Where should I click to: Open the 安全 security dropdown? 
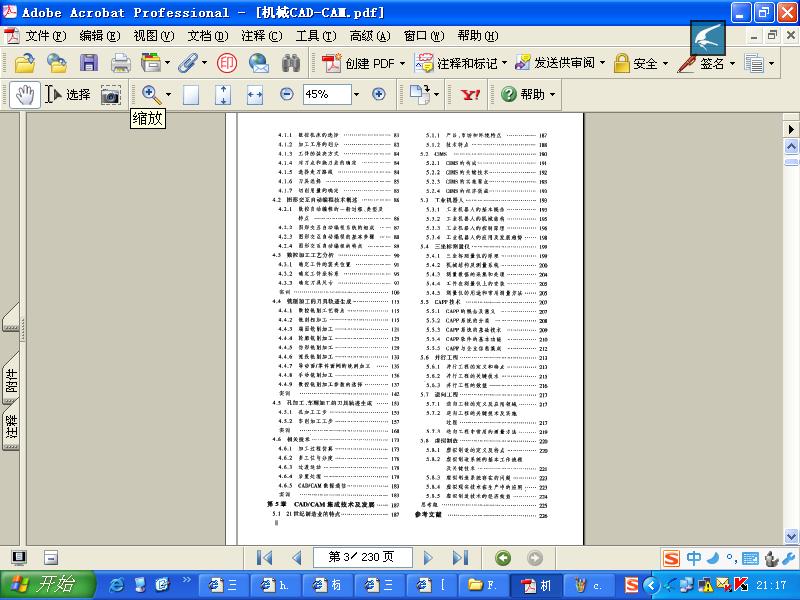coord(641,62)
